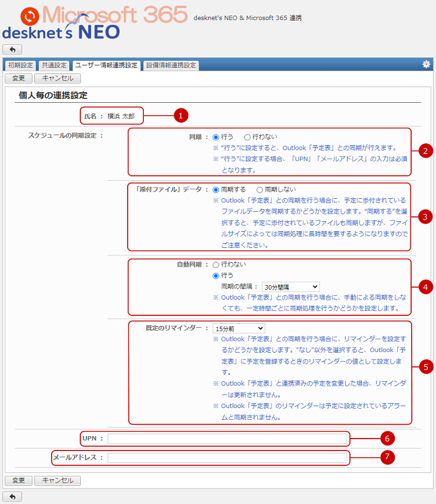Click the 既定のリマインダー label
The width and height of the screenshot is (436, 504).
[x=174, y=328]
